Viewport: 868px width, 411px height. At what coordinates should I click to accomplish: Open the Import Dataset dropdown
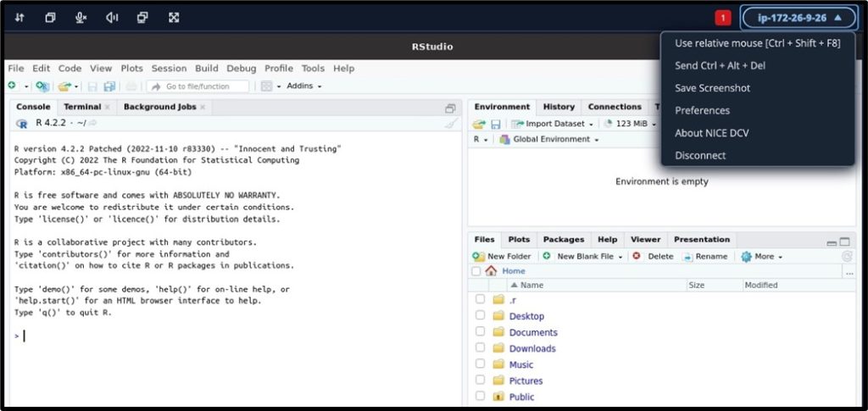pyautogui.click(x=552, y=124)
